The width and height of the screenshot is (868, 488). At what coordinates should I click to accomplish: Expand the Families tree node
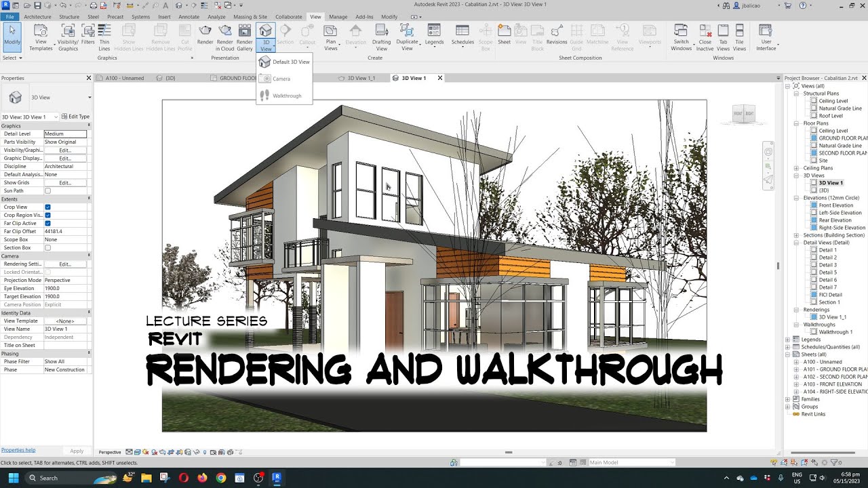click(787, 399)
